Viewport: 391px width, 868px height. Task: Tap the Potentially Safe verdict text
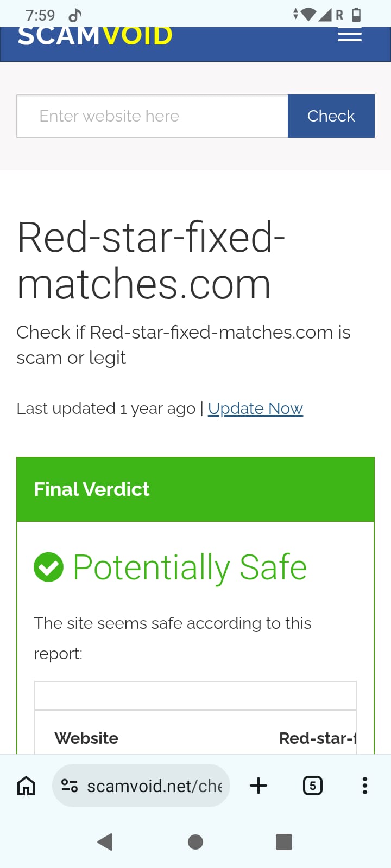pyautogui.click(x=190, y=567)
